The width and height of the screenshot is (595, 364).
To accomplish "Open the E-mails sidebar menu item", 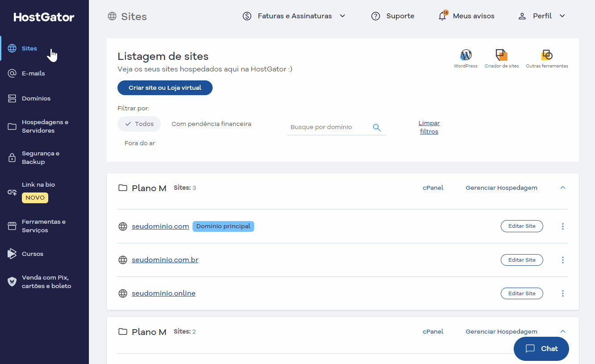I will (x=44, y=73).
